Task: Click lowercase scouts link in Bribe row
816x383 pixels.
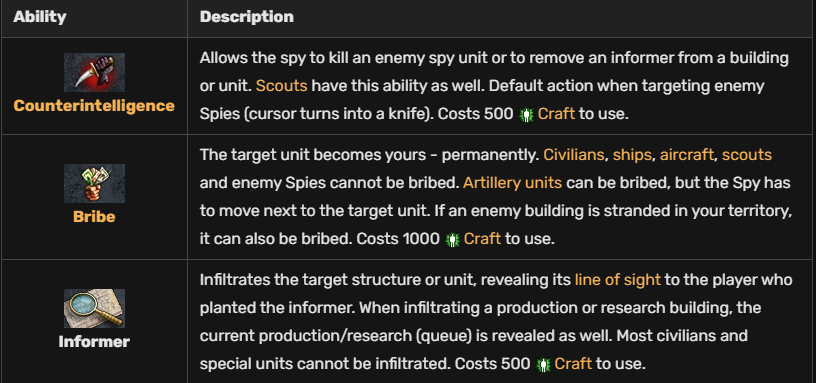Action: (x=747, y=155)
